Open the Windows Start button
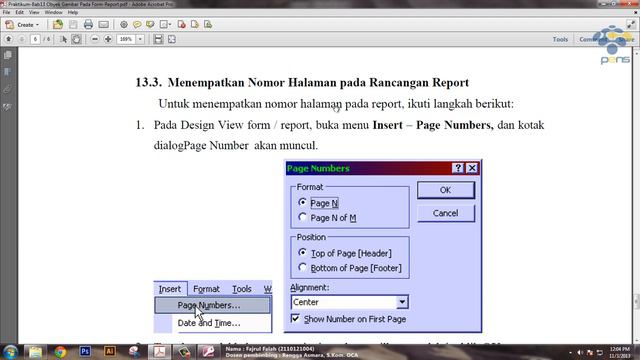Image resolution: width=640 pixels, height=360 pixels. [10, 352]
